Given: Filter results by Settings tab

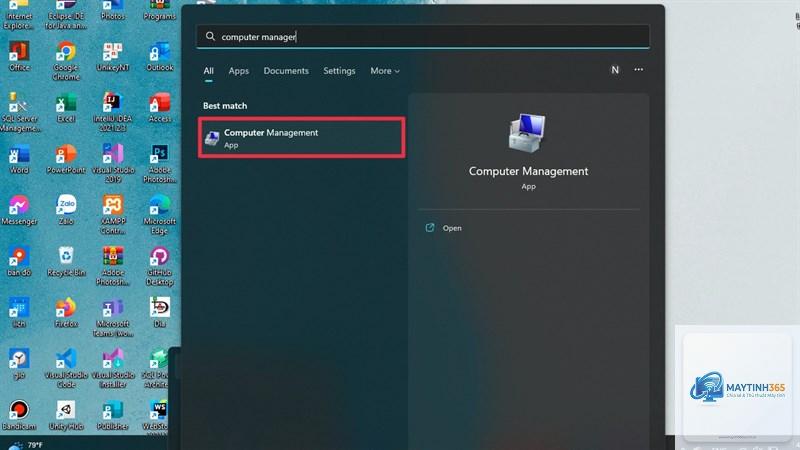Looking at the screenshot, I should [339, 71].
